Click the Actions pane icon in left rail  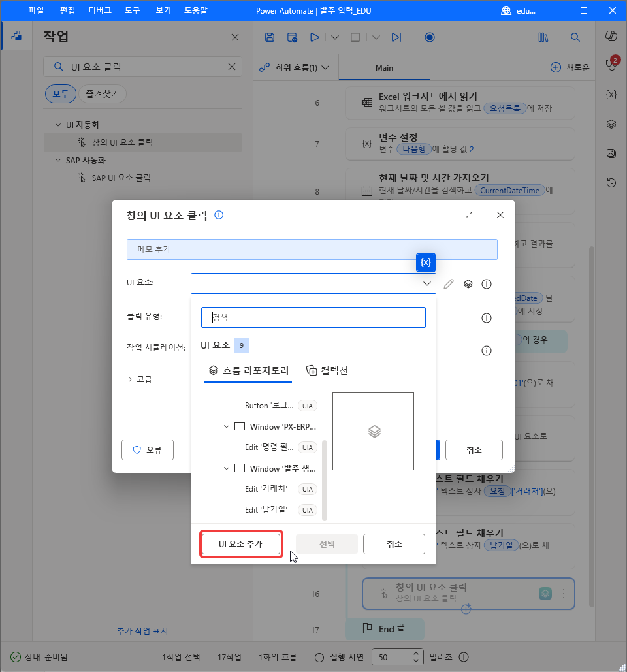(16, 36)
